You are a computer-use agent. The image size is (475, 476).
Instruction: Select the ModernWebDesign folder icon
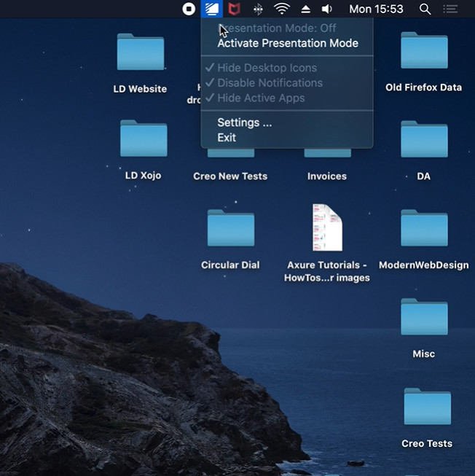[424, 227]
